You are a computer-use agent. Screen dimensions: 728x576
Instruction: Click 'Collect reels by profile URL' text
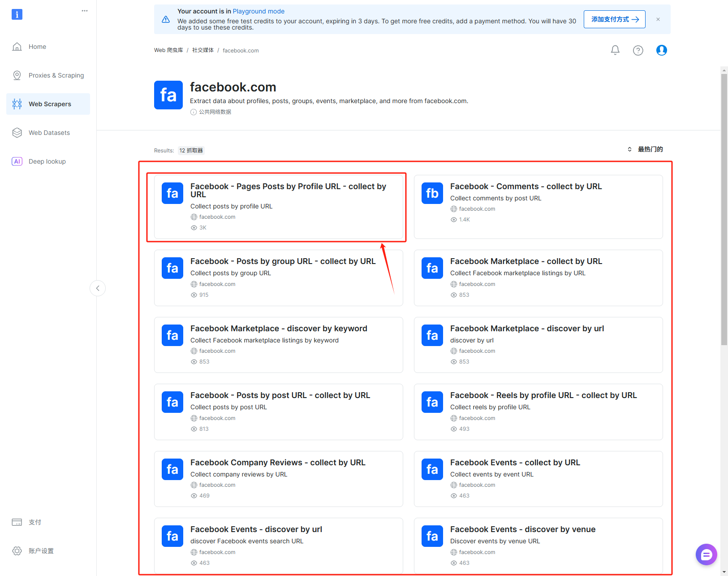[x=490, y=407]
